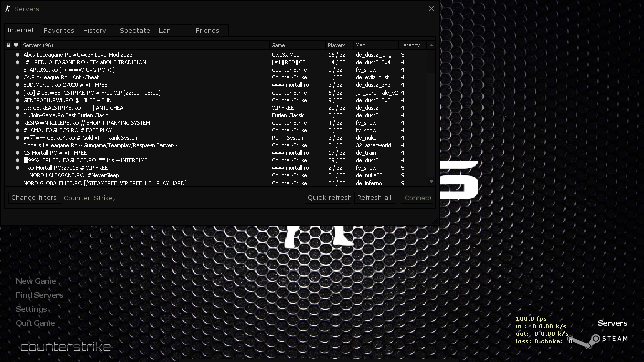Switch to the Lan tab
The height and width of the screenshot is (362, 644).
coord(165,30)
